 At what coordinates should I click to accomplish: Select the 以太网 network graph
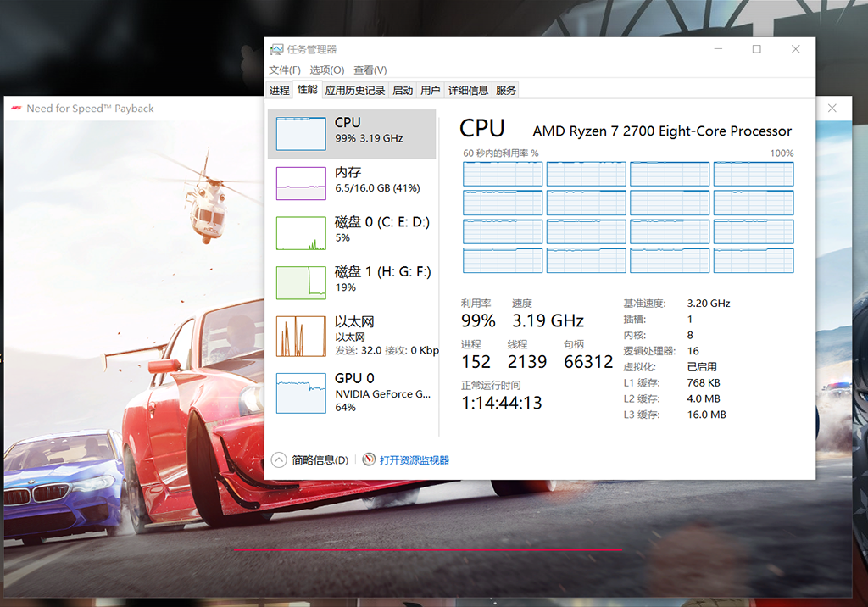[x=301, y=337]
